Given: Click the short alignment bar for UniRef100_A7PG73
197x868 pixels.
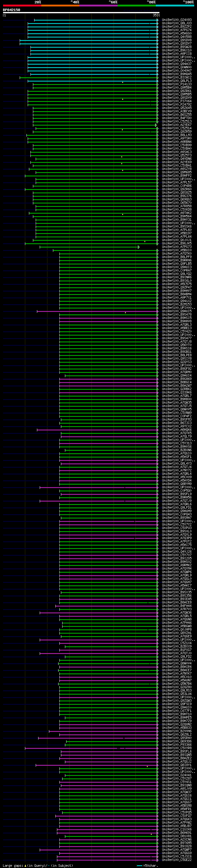Looking at the screenshot, I should pyautogui.click(x=90, y=247).
